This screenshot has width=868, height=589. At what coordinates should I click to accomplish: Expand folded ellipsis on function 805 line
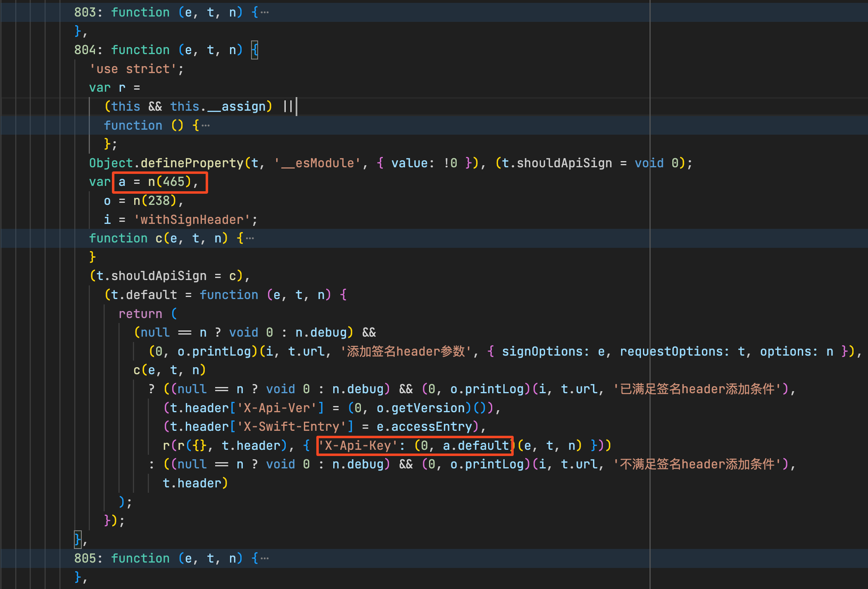coord(265,559)
